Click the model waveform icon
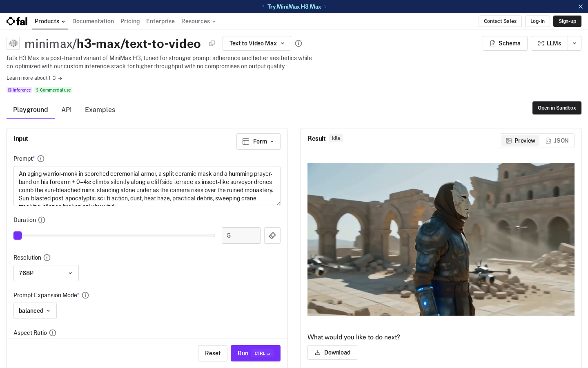 tap(13, 43)
